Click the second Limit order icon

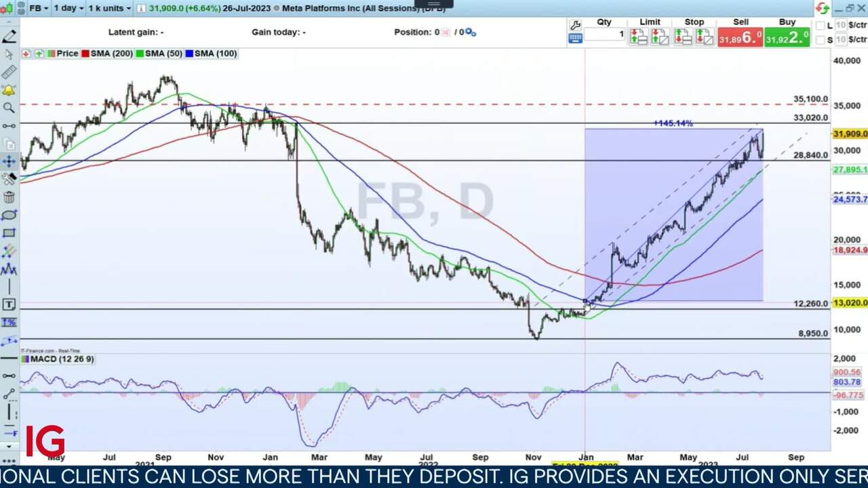click(660, 37)
